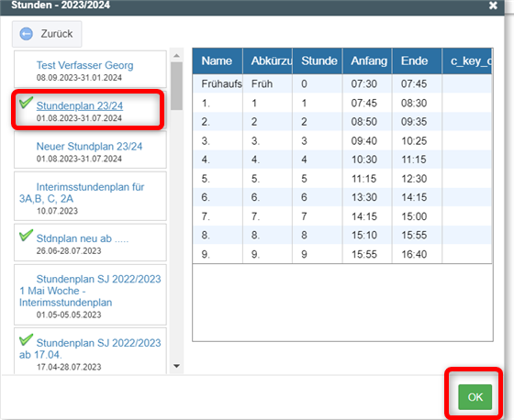
Task: Click green checkmark beside Stundenplan 23/24
Action: pyautogui.click(x=26, y=102)
